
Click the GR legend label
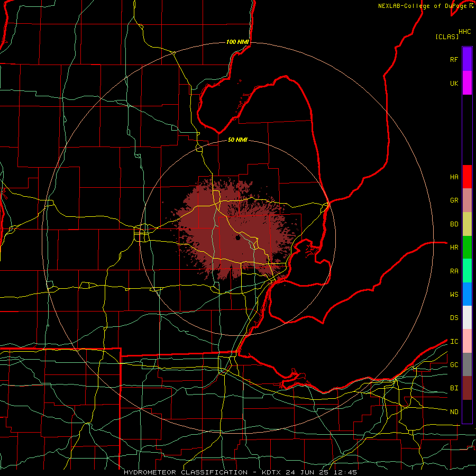click(454, 200)
